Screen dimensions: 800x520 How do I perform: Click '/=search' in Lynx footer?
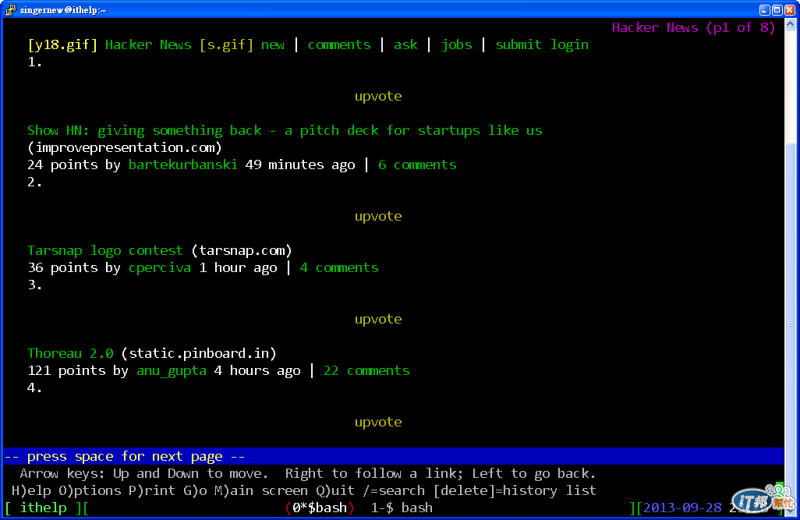394,491
